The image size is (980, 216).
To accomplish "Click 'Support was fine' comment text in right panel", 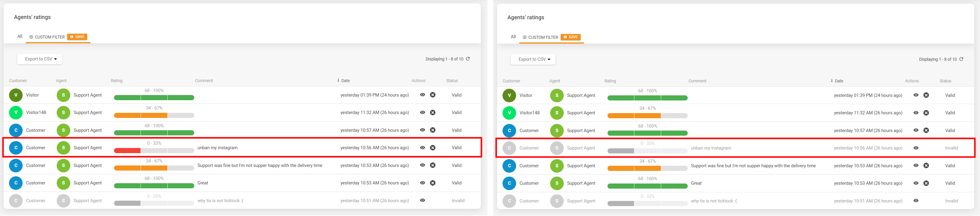I will click(x=753, y=166).
